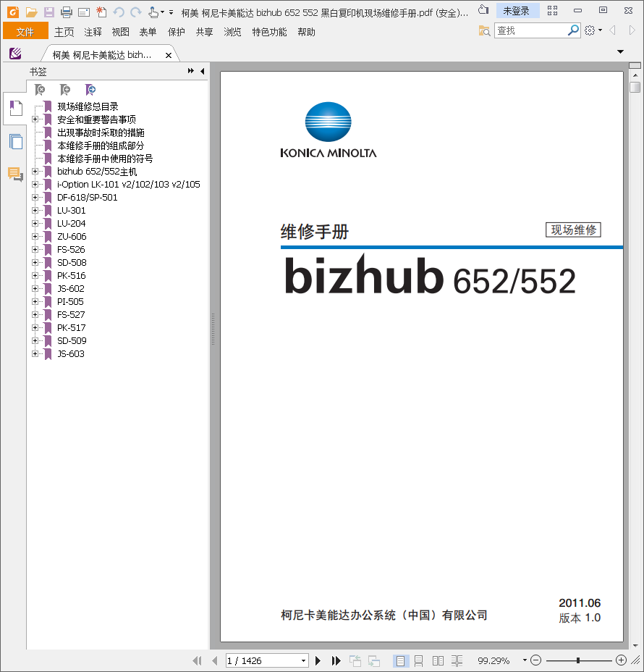
Task: Click the Undo arrow icon
Action: (x=119, y=12)
